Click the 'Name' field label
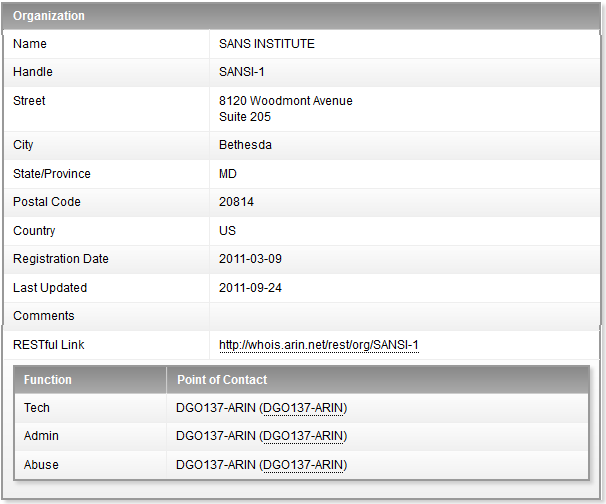 pyautogui.click(x=30, y=44)
